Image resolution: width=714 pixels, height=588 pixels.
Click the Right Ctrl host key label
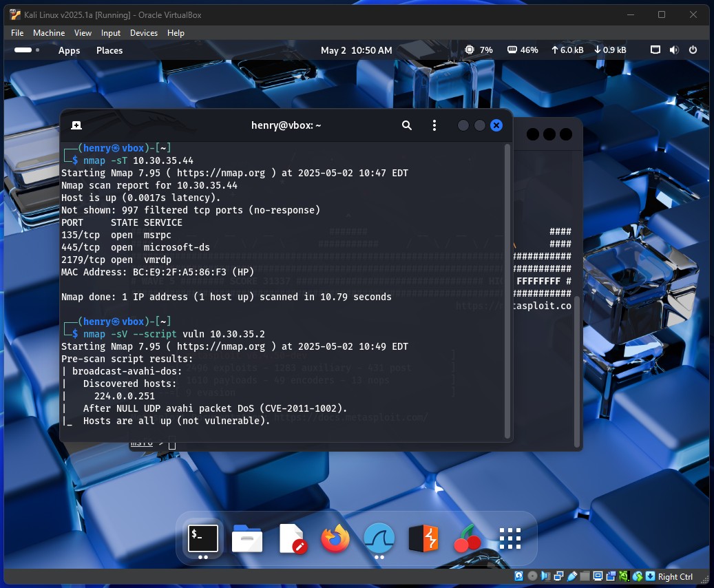click(x=675, y=576)
